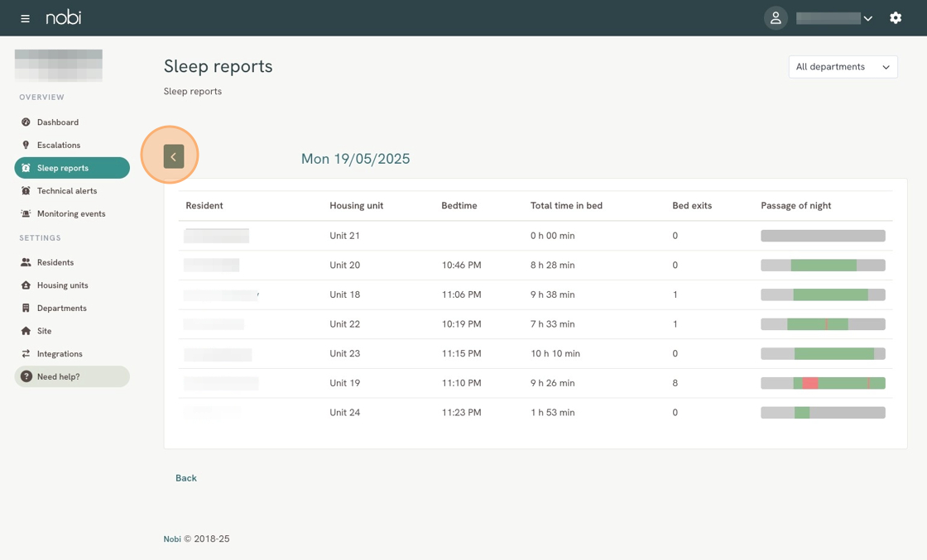Click the Nobi link in the footer
927x560 pixels.
(x=171, y=539)
